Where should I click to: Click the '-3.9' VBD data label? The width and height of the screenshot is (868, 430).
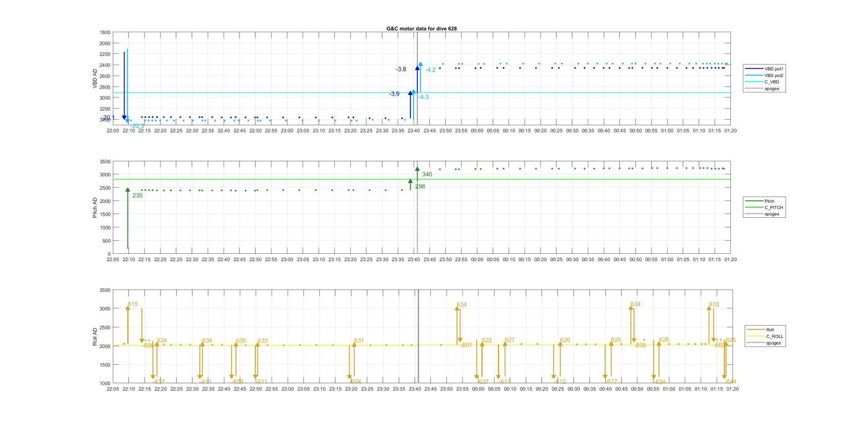pyautogui.click(x=394, y=94)
